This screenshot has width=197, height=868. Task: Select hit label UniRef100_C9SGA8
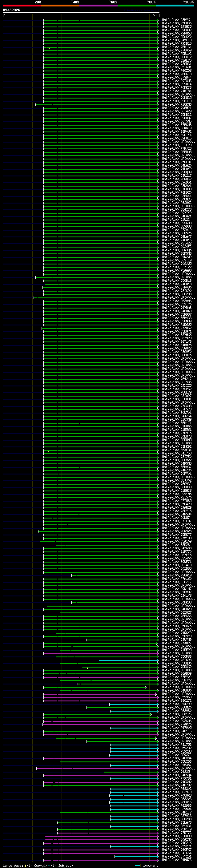tap(177, 223)
